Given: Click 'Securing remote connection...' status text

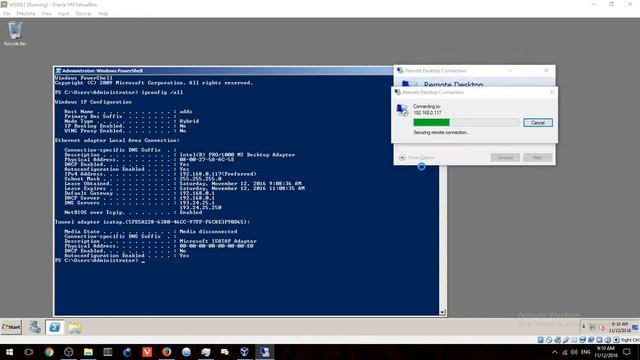Looking at the screenshot, I should tap(441, 133).
